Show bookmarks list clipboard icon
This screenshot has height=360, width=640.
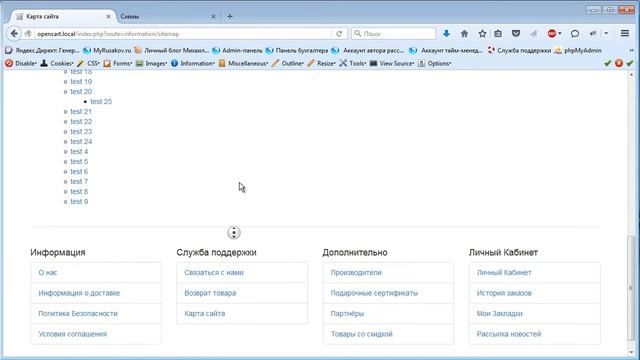(498, 33)
